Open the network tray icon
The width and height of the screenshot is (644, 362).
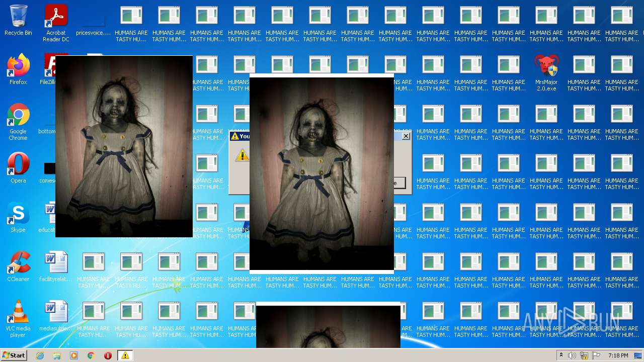tap(584, 355)
